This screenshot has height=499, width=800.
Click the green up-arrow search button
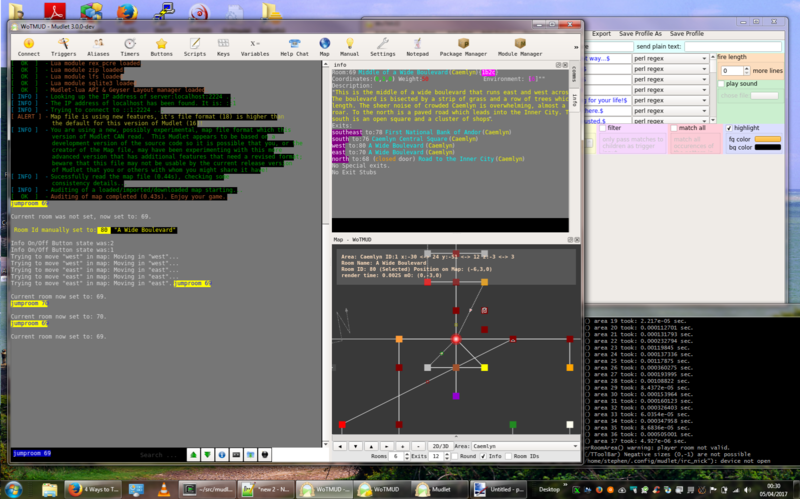pos(193,454)
